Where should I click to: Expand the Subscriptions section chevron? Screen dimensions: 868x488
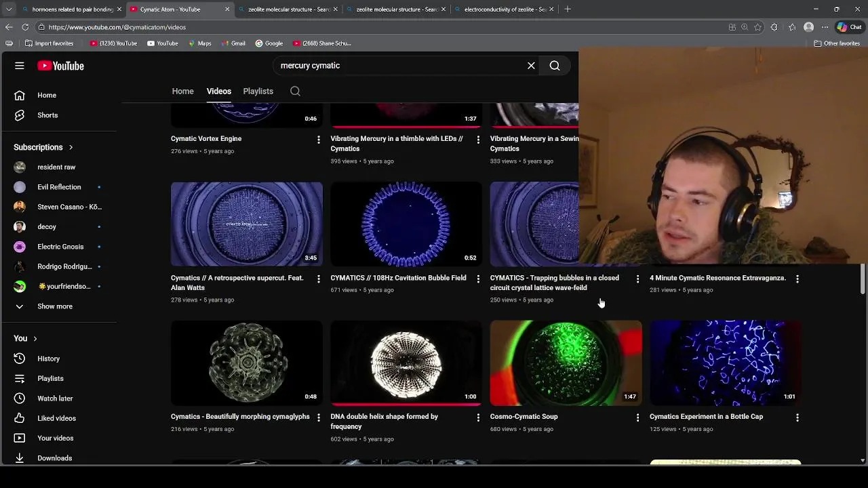click(71, 147)
